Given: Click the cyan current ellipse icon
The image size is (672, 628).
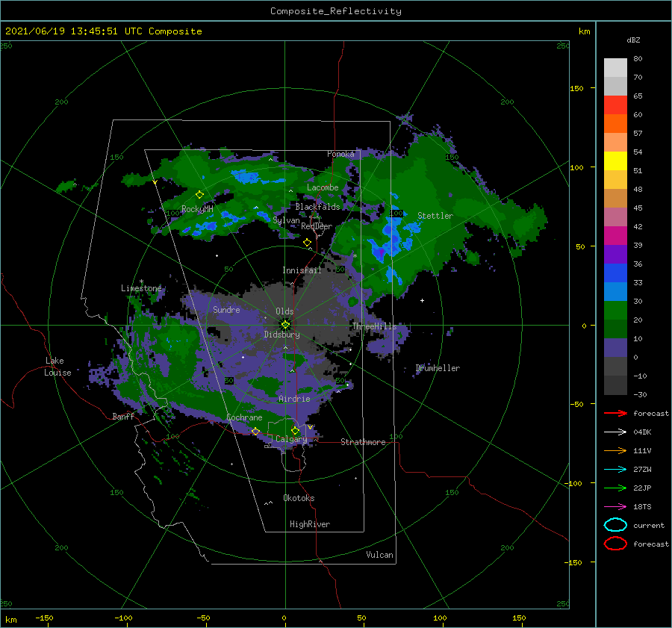Looking at the screenshot, I should click(x=615, y=525).
